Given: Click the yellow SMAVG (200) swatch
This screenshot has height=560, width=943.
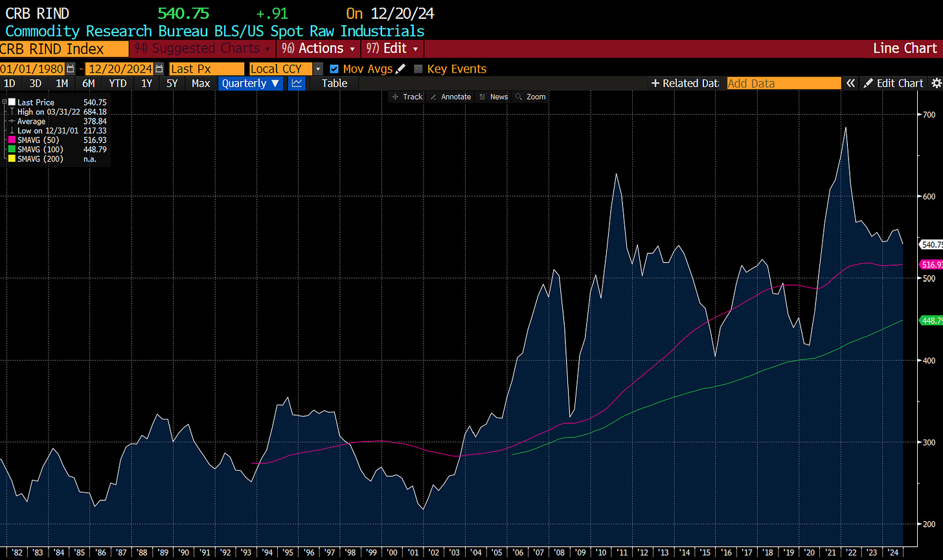Looking at the screenshot, I should pyautogui.click(x=12, y=159).
